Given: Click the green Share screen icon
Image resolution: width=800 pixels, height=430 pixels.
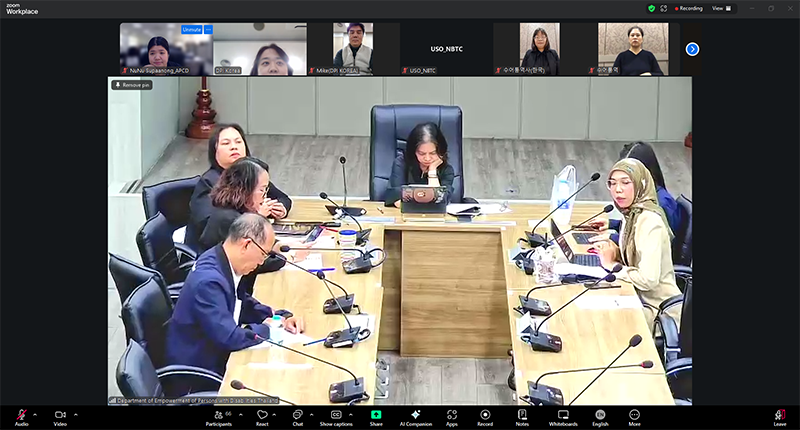Looking at the screenshot, I should click(x=376, y=415).
